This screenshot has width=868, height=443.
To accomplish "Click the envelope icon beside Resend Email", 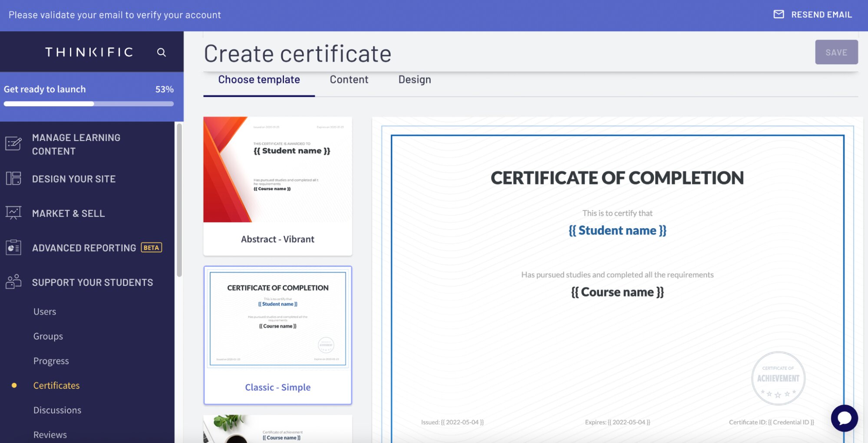I will tap(779, 14).
